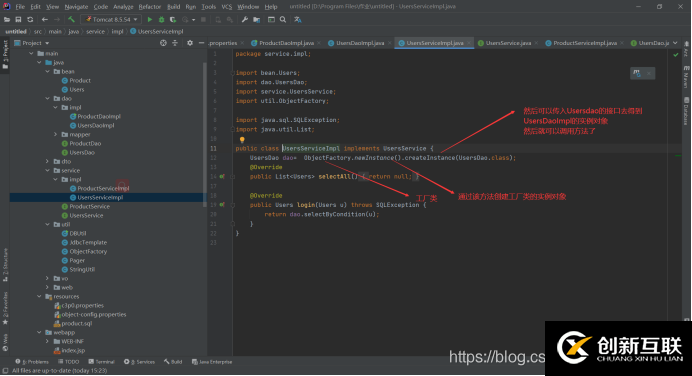Open the VCS menu
Screen dimensions: 692x376
coord(226,7)
